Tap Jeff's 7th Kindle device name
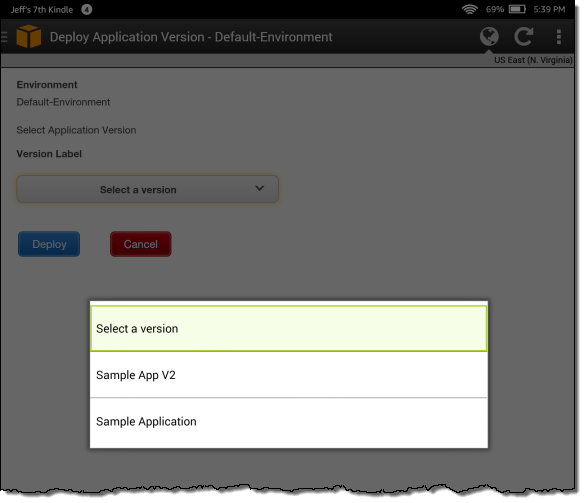Screen dimensions: 586x503 click(42, 10)
